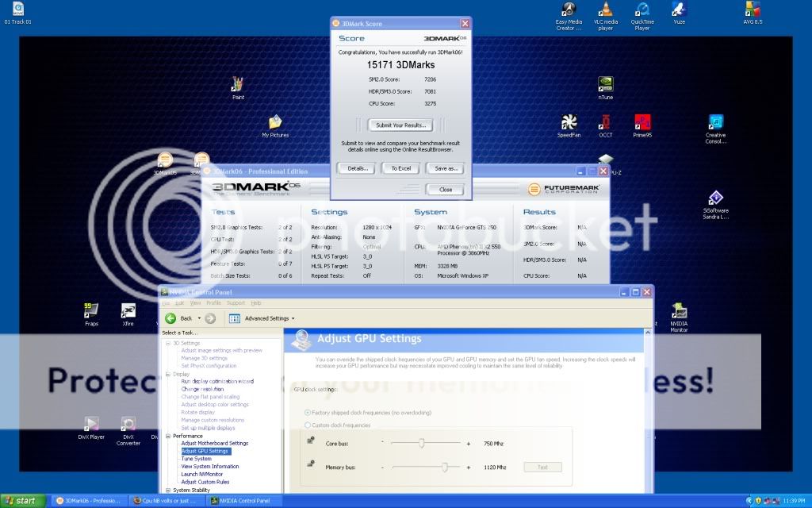Switch to Cpu NB volts taskbar button
The width and height of the screenshot is (812, 508).
click(166, 501)
